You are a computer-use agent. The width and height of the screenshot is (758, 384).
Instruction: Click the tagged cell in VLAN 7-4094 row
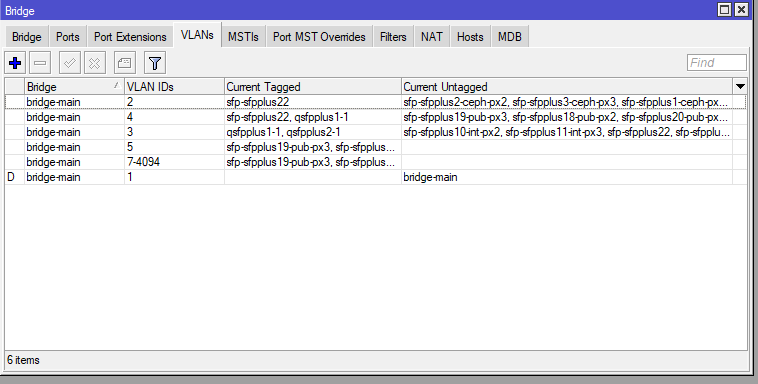tap(313, 162)
